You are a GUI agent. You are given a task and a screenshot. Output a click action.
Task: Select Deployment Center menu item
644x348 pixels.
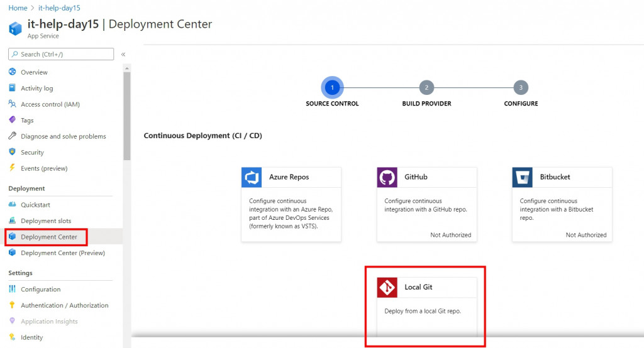click(49, 237)
